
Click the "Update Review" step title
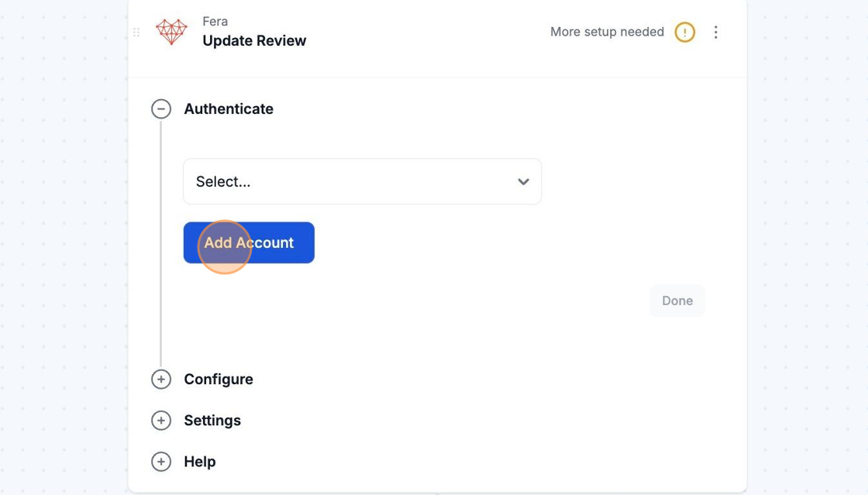pyautogui.click(x=254, y=41)
